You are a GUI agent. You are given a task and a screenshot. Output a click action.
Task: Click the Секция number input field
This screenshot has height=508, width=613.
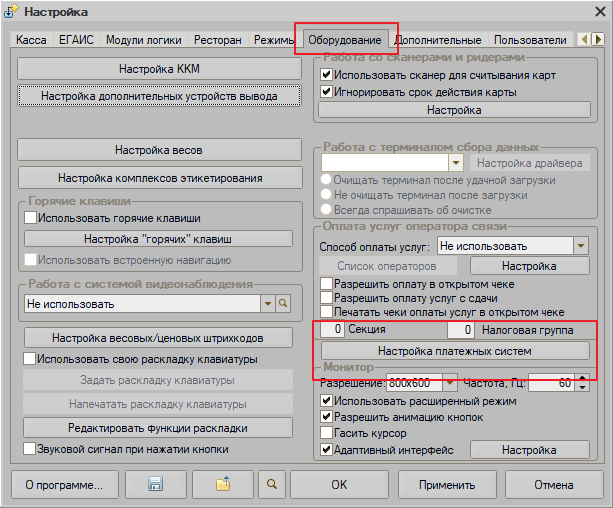click(331, 329)
